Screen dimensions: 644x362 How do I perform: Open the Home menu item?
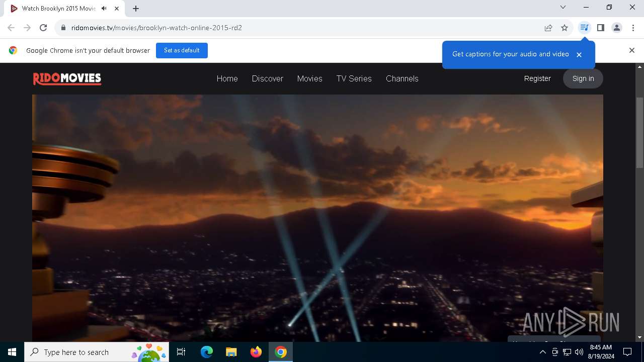[x=227, y=78]
